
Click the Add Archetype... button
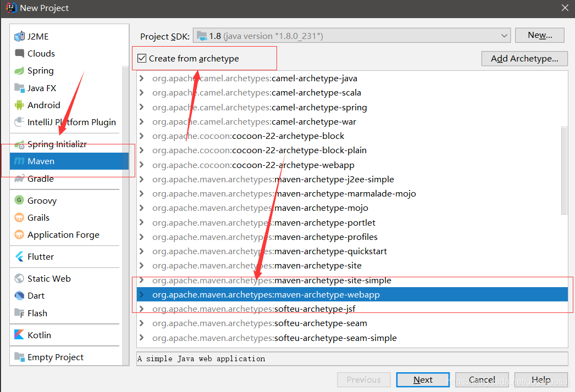coord(524,59)
